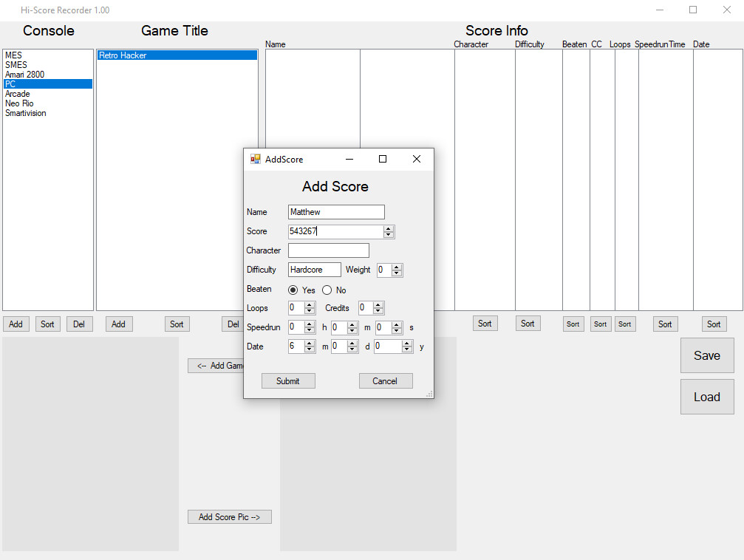The image size is (744, 560).
Task: Sort scores by the Date column
Action: click(x=713, y=323)
